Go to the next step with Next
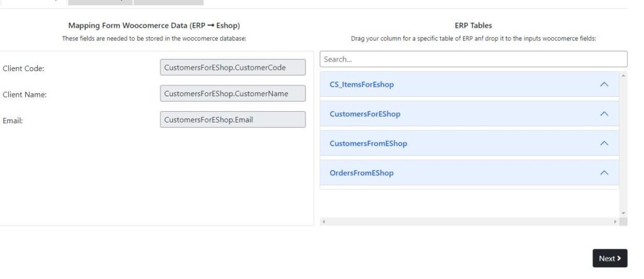 [609, 258]
